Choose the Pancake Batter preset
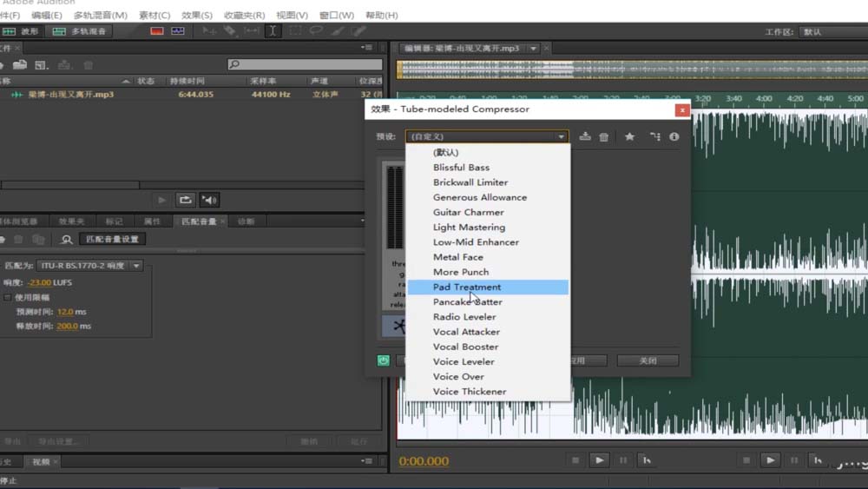The height and width of the screenshot is (489, 868). click(488, 301)
